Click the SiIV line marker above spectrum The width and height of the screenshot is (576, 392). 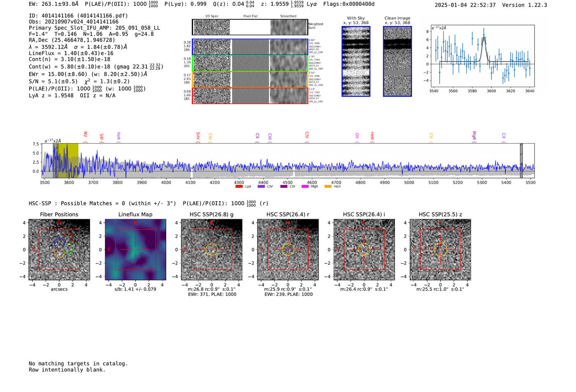pyautogui.click(x=198, y=137)
